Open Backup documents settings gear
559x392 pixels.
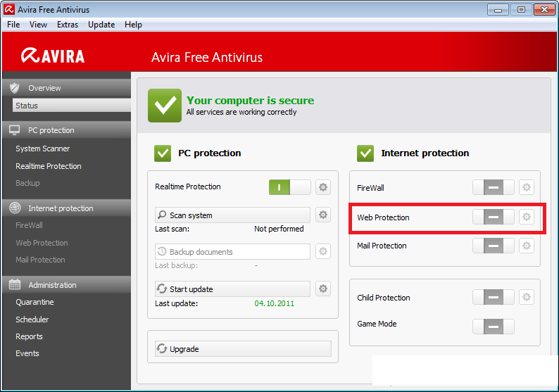[323, 251]
